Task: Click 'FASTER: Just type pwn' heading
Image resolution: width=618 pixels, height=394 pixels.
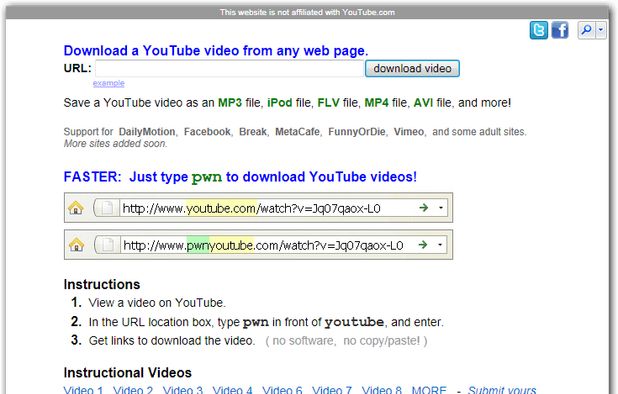Action: pos(240,177)
